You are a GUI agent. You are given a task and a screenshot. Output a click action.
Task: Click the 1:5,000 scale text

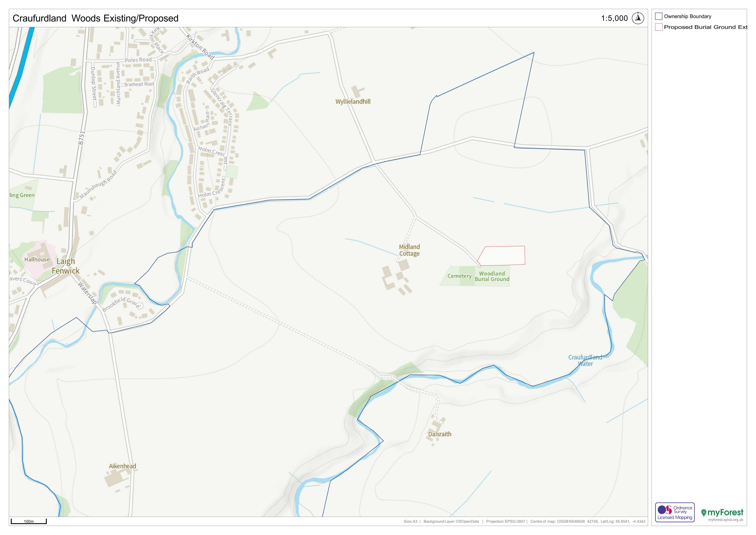coord(614,18)
